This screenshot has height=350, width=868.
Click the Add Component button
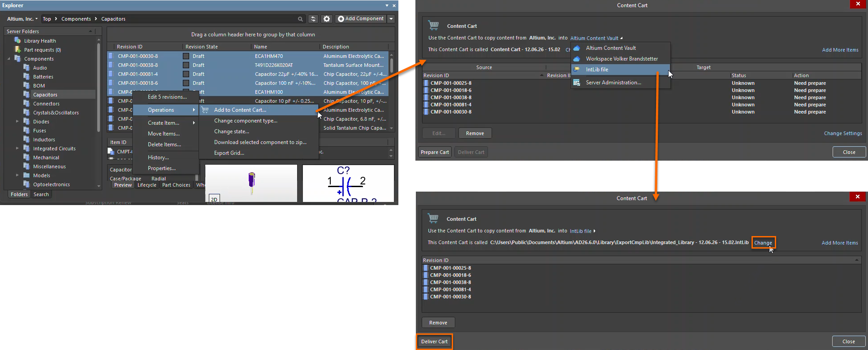click(361, 19)
